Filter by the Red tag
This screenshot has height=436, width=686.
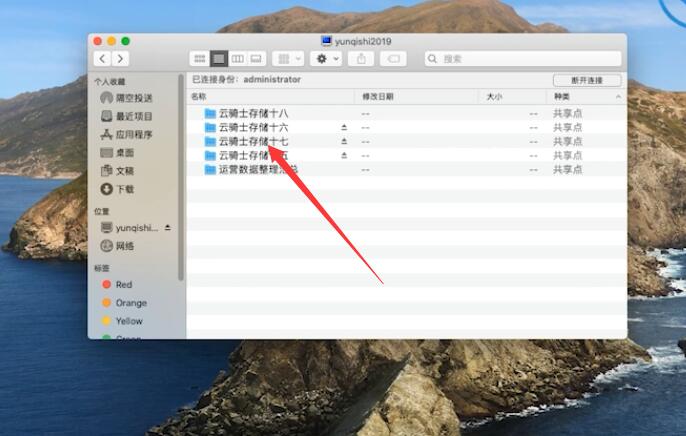pyautogui.click(x=117, y=285)
